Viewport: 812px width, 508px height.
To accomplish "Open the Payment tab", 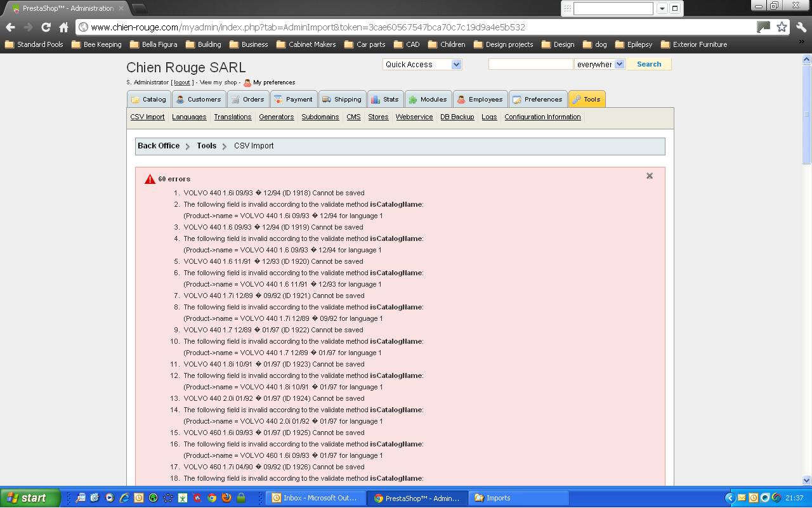I will pos(293,100).
